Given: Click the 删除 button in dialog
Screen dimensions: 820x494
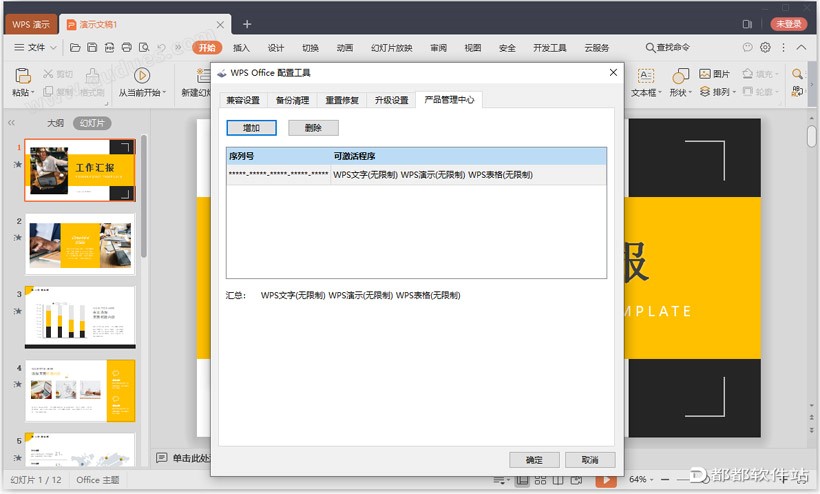Looking at the screenshot, I should (313, 128).
